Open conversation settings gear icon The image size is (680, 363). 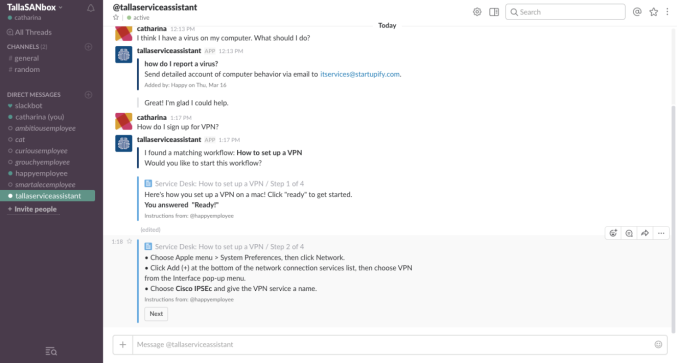tap(477, 12)
